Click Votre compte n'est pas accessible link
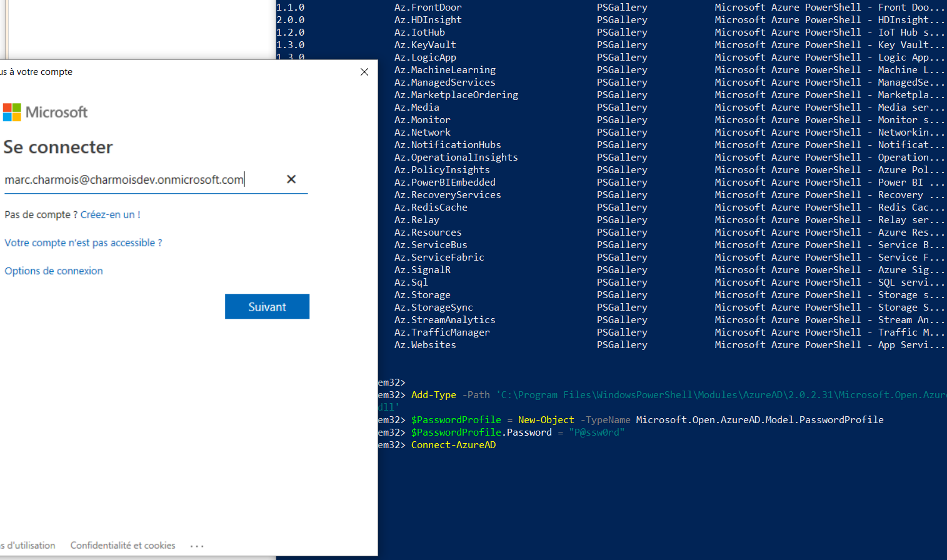Viewport: 947px width, 560px height. [83, 242]
